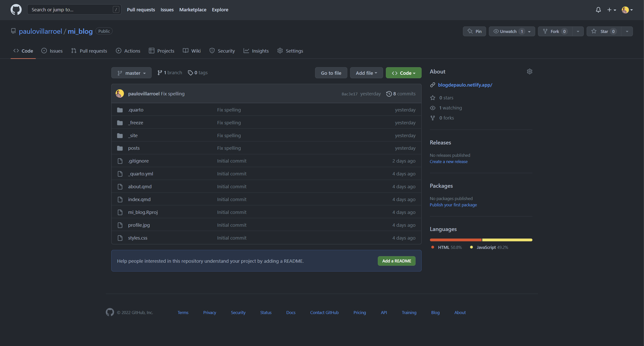Viewport: 644px width, 346px height.
Task: Open the Wiki tab
Action: click(x=192, y=51)
